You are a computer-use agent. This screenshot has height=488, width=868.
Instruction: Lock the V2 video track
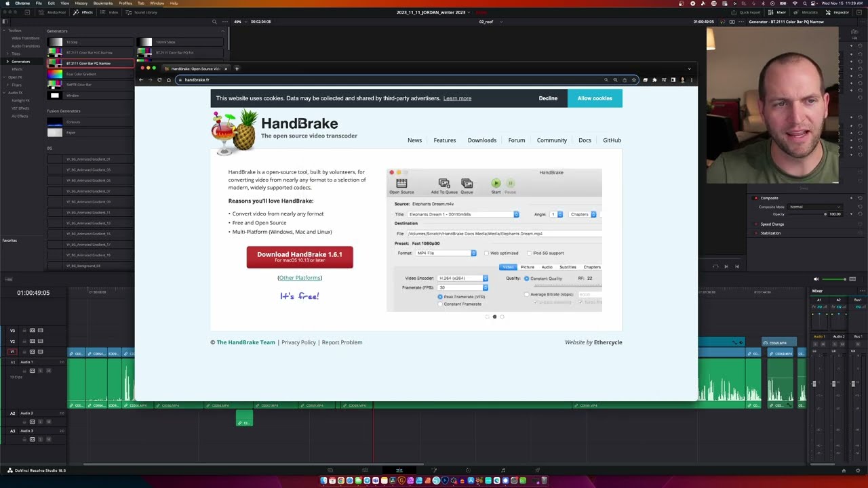click(24, 341)
